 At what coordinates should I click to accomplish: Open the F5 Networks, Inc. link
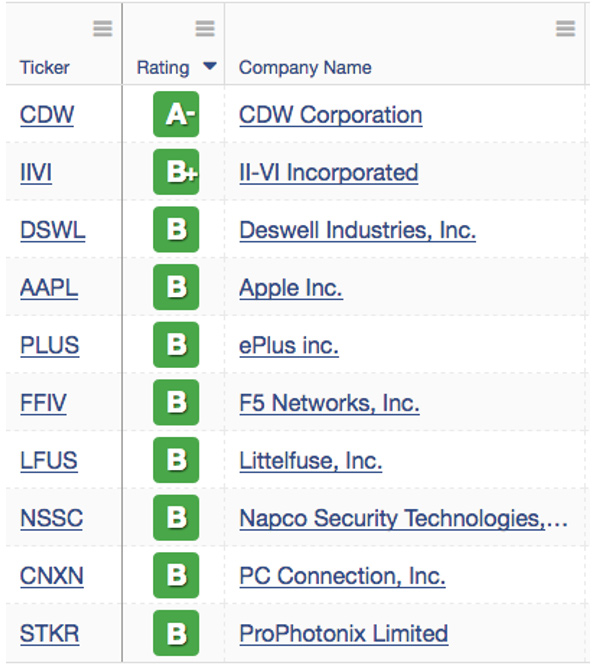[x=330, y=403]
